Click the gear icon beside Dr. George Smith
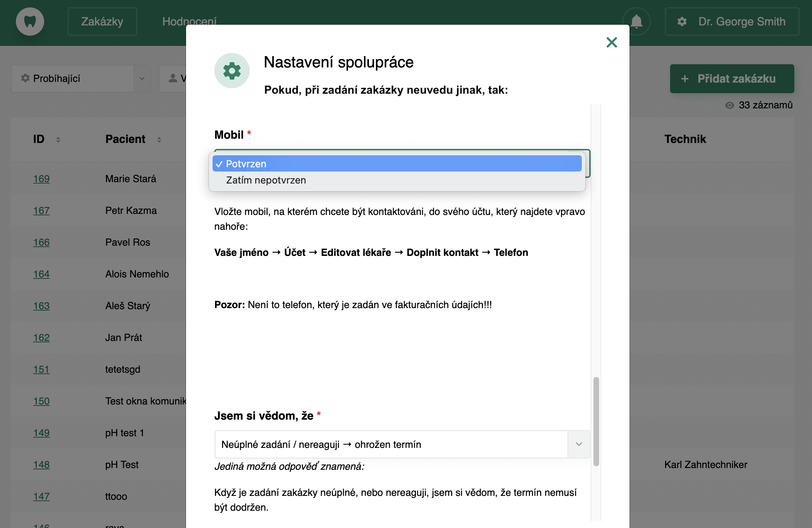This screenshot has width=812, height=528. [682, 22]
